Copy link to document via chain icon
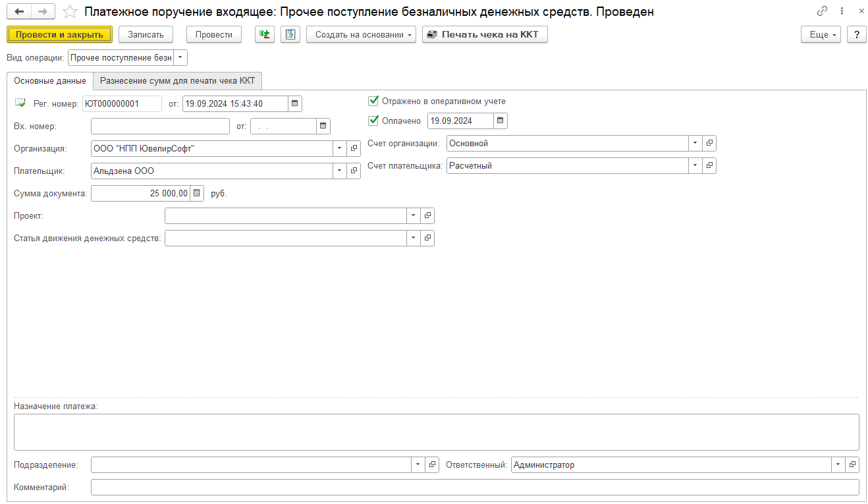The height and width of the screenshot is (504, 868). (822, 11)
